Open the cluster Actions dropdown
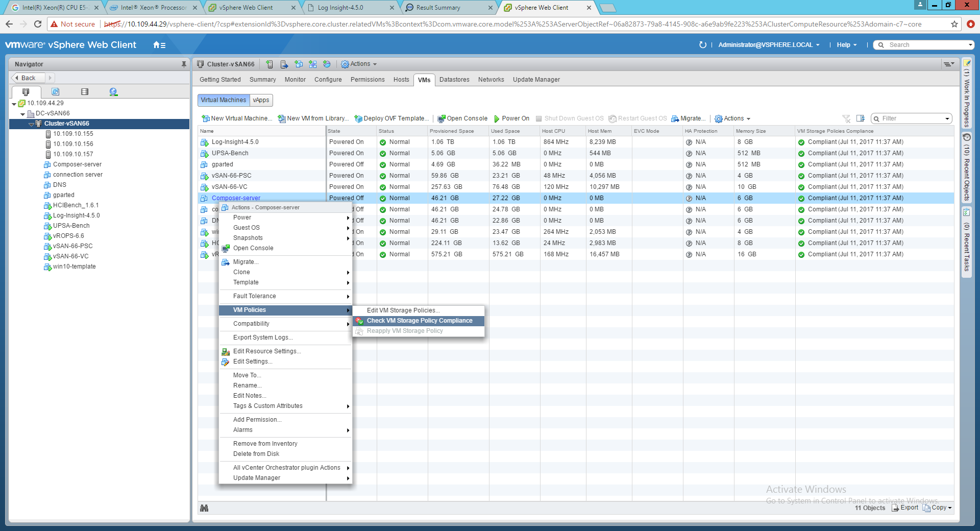This screenshot has width=980, height=531. coord(359,64)
